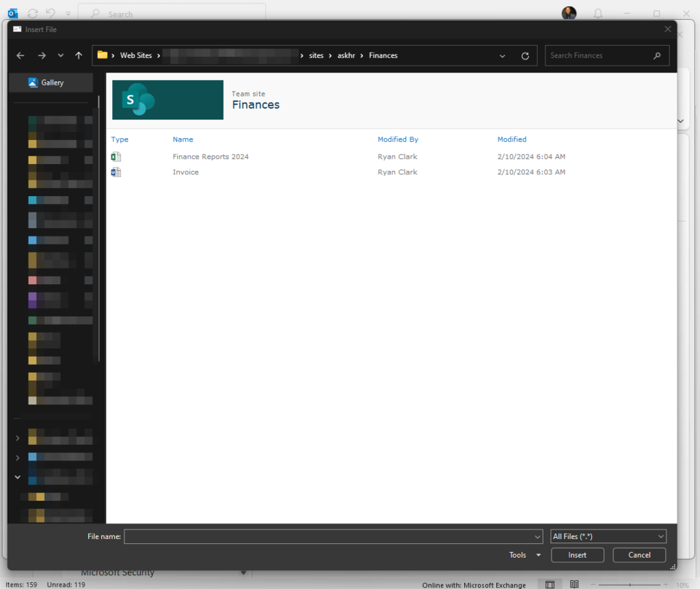This screenshot has height=589, width=700.
Task: Click 2/10/2024 6:03 AM modified date
Action: pyautogui.click(x=531, y=172)
